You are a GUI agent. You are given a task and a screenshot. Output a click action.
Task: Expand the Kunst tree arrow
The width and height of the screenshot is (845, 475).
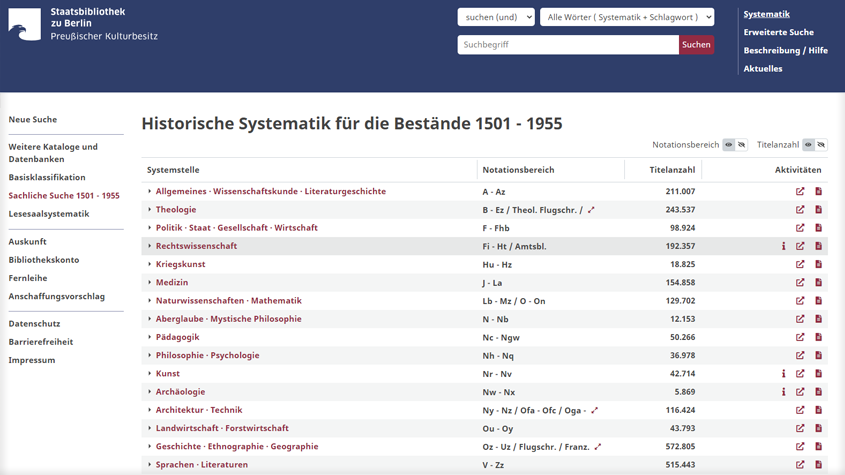(149, 374)
